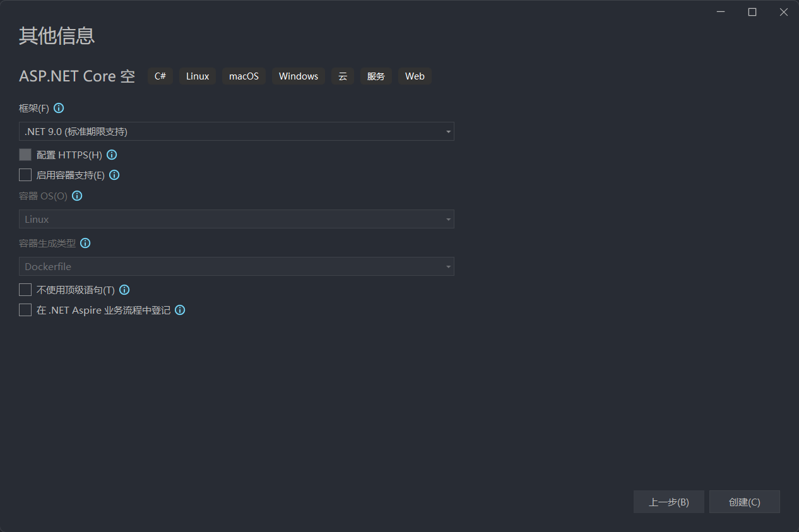Enable 在 .NET Aspire 业务流程中登记 checkbox
This screenshot has height=532, width=799.
25,310
